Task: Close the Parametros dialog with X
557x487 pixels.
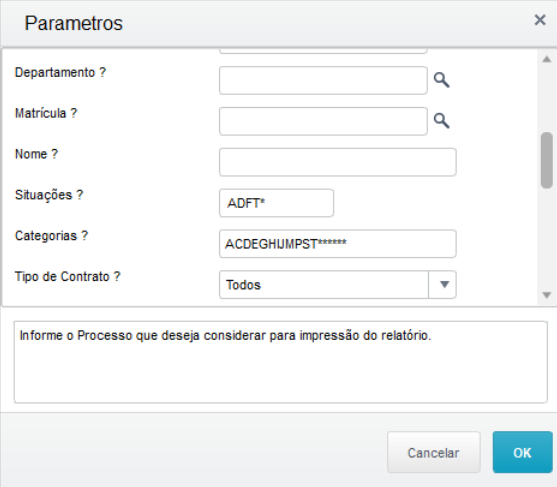Action: pos(540,20)
